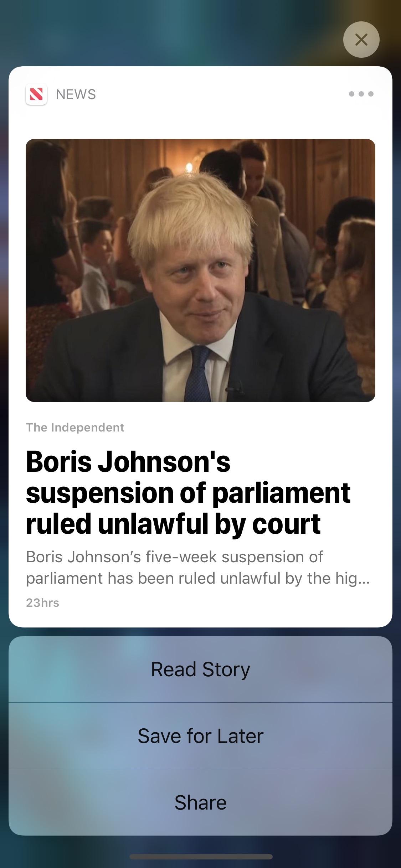This screenshot has width=401, height=868.
Task: Tap The Independent publisher name
Action: [75, 427]
